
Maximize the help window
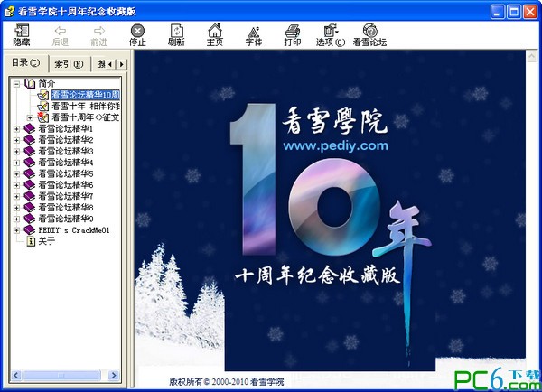(514, 12)
